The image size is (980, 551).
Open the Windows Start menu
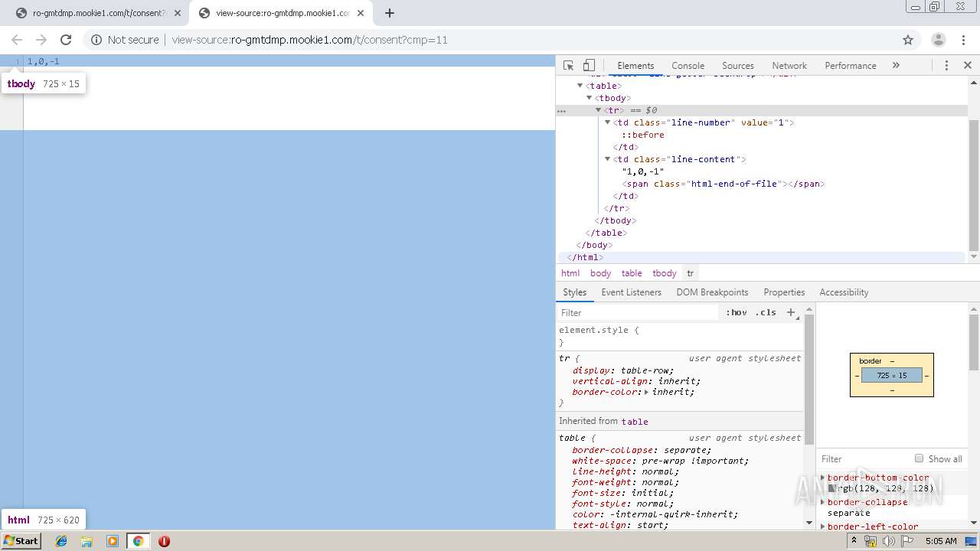click(x=21, y=540)
